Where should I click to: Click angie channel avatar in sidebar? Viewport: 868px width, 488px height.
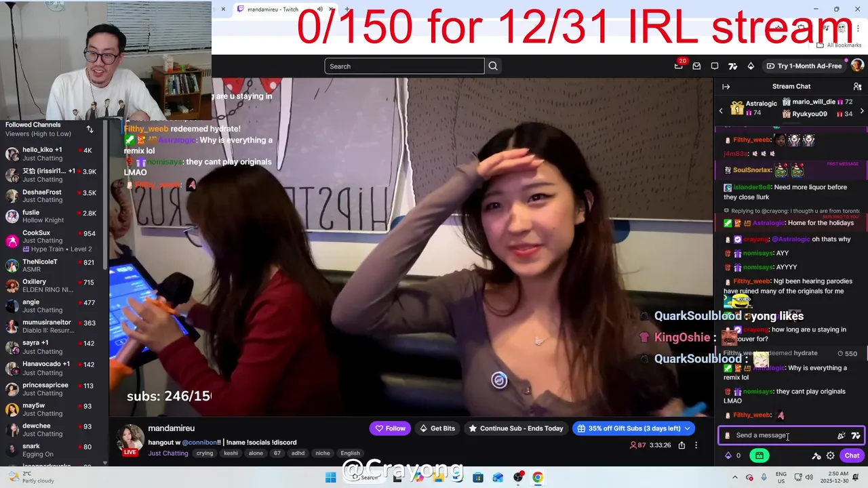click(x=12, y=306)
